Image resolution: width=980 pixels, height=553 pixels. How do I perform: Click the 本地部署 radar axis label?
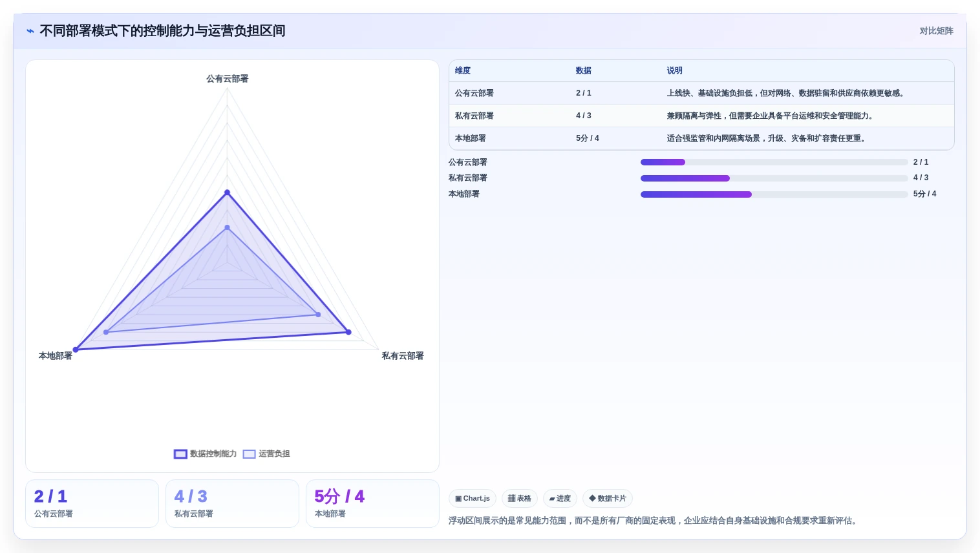pos(55,356)
